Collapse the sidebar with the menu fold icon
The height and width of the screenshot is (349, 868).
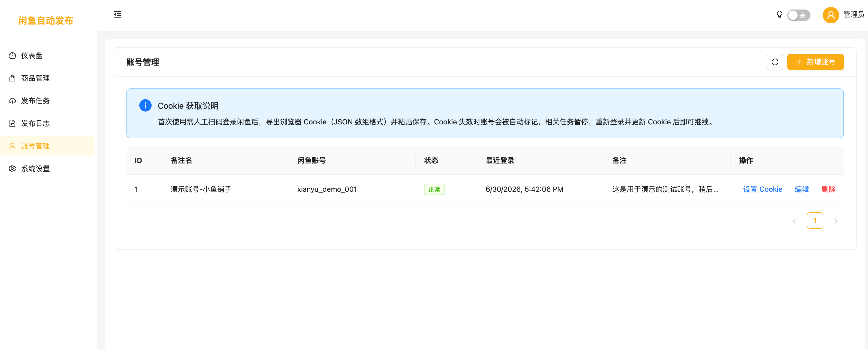pos(118,14)
